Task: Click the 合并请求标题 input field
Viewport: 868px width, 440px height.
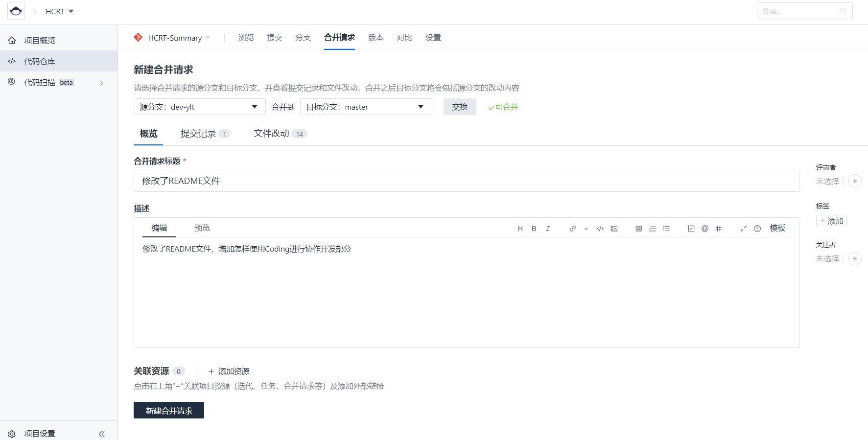Action: pyautogui.click(x=466, y=181)
